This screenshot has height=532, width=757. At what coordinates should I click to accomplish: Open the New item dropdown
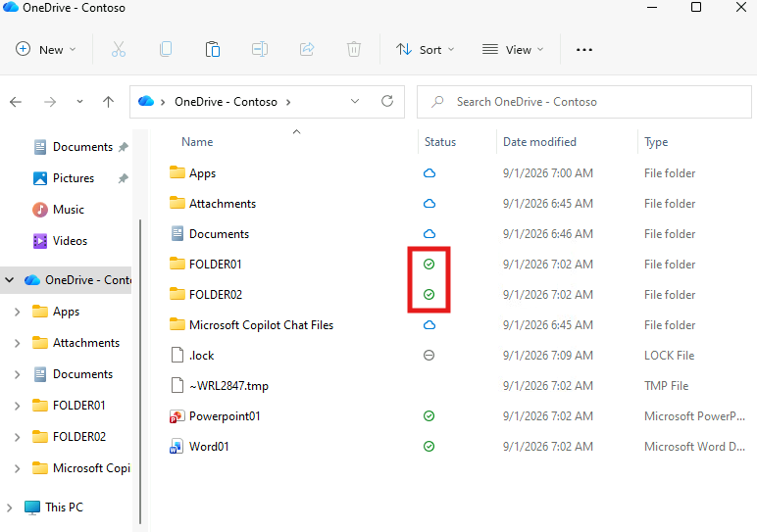(46, 49)
